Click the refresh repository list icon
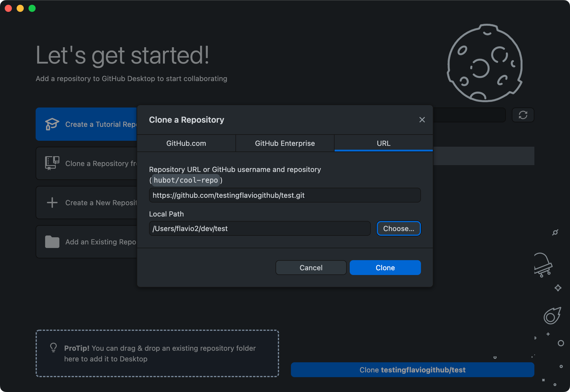The width and height of the screenshot is (570, 392). pyautogui.click(x=523, y=115)
